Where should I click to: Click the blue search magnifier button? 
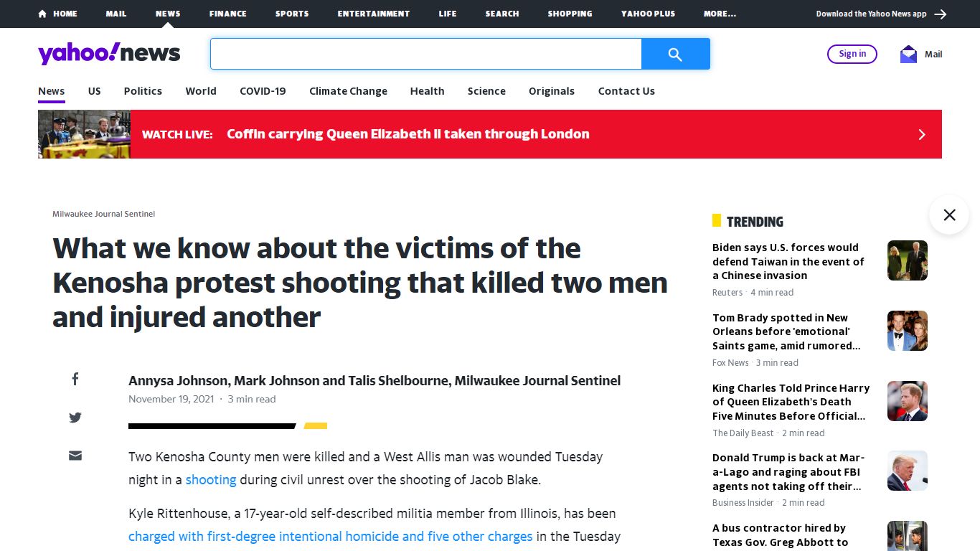pos(675,54)
